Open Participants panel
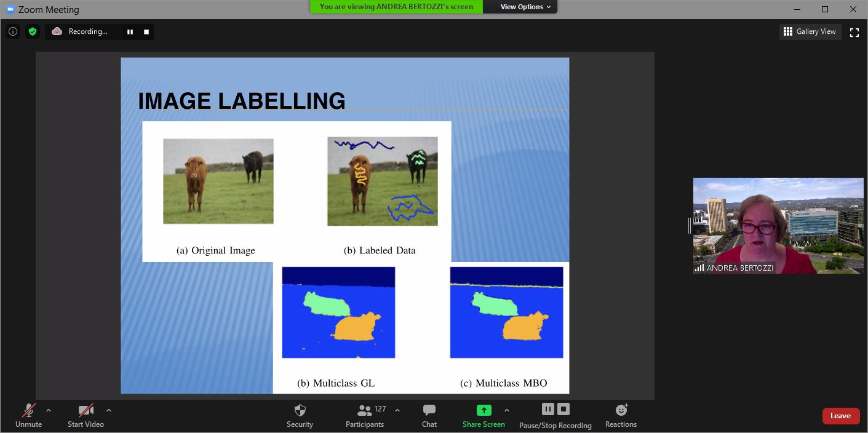Screen dimensions: 868x433 click(365, 416)
